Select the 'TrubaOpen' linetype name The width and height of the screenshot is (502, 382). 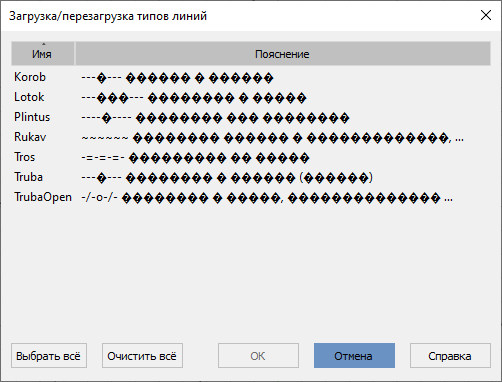(43, 197)
